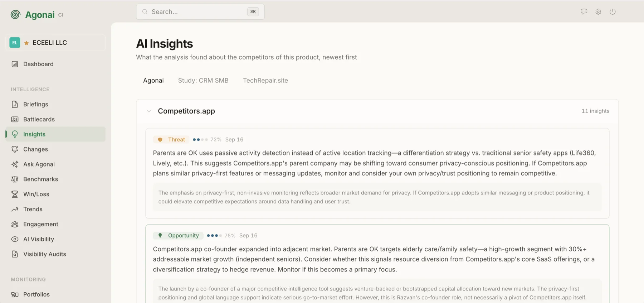Viewport: 644px width, 303px height.
Task: Open the feedback chat bubble icon
Action: point(584,11)
